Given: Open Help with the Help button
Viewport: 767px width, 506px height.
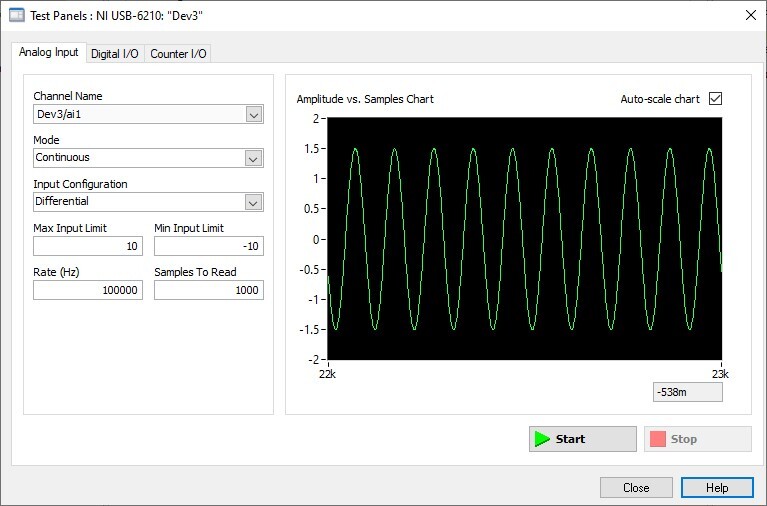Looking at the screenshot, I should coord(717,488).
